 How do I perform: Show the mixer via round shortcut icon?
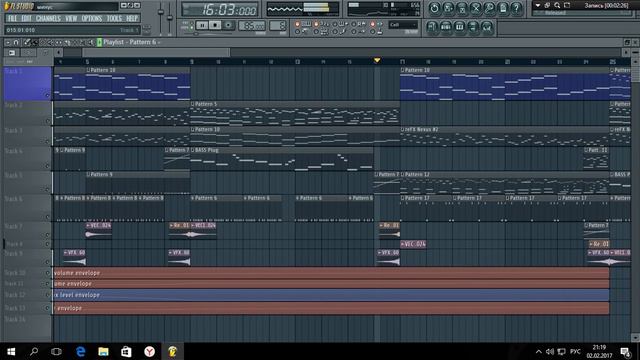click(x=487, y=27)
